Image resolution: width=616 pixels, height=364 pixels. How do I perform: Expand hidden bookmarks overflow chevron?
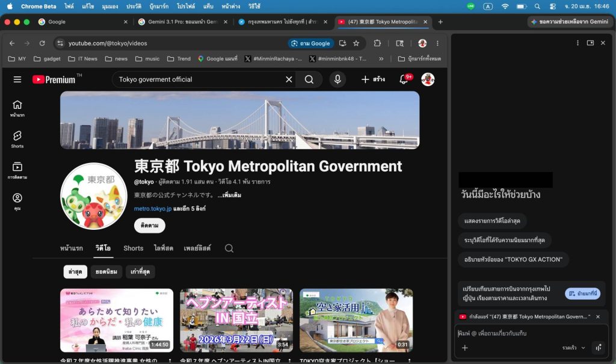pyautogui.click(x=381, y=58)
